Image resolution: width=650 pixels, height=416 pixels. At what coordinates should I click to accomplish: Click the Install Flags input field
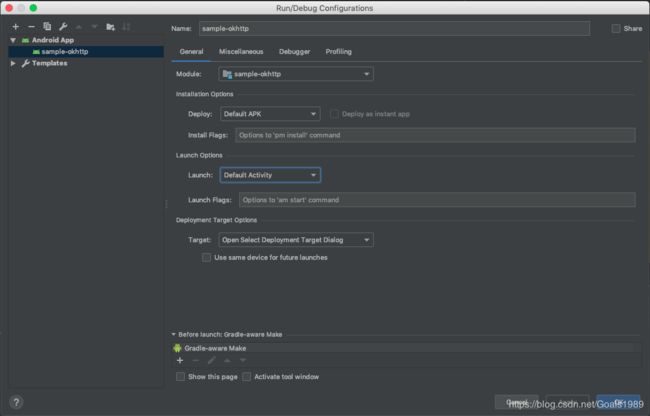435,135
